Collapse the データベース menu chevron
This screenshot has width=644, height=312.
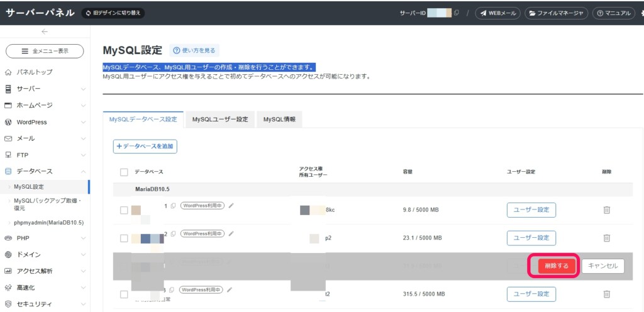84,172
